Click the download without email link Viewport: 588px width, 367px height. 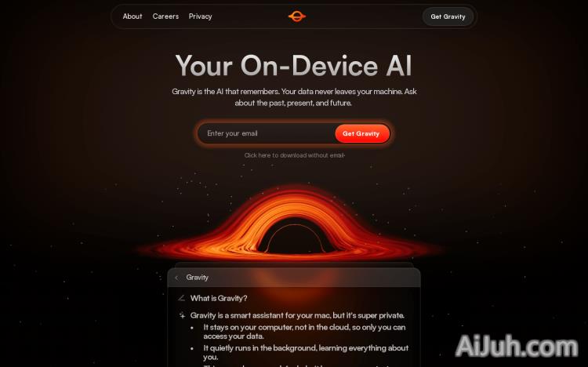pos(294,155)
